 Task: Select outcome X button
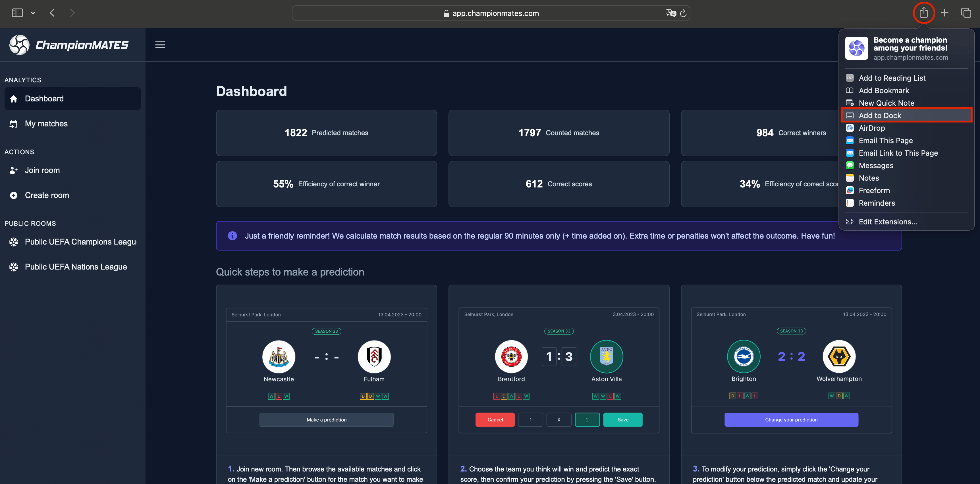click(x=559, y=420)
